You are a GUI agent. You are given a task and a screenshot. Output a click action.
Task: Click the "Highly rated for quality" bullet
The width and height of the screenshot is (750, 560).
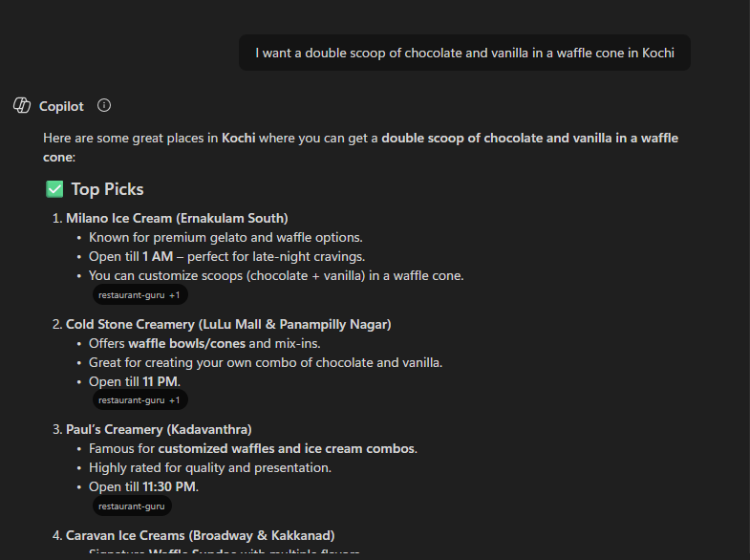(x=210, y=467)
